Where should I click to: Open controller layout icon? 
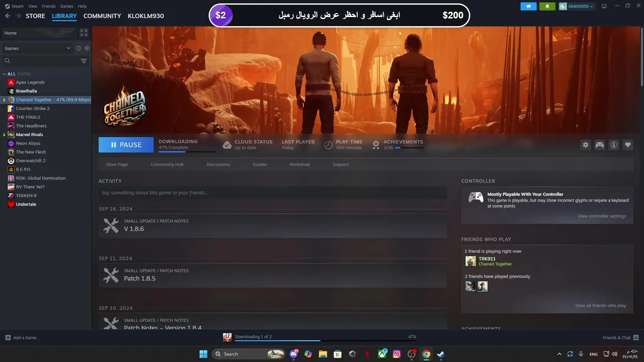(600, 145)
